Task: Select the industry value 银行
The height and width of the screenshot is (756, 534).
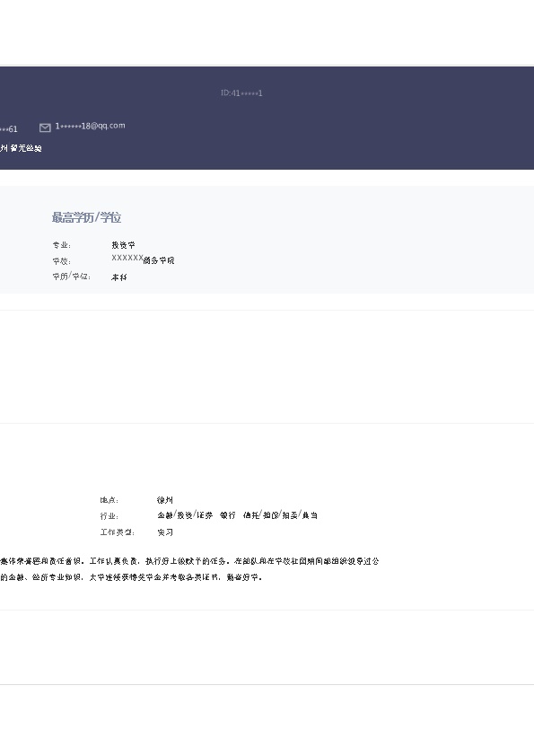Action: [x=228, y=515]
